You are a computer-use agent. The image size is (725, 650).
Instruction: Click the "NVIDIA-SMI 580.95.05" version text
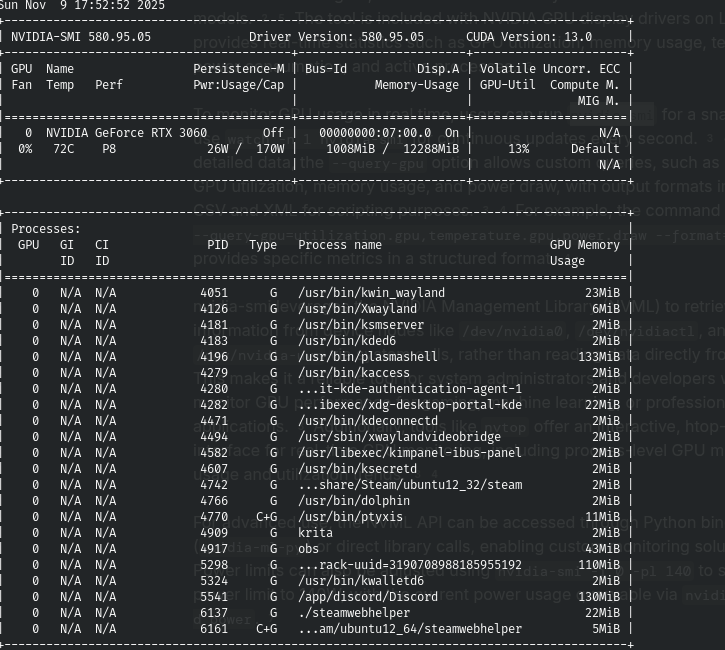(x=81, y=37)
